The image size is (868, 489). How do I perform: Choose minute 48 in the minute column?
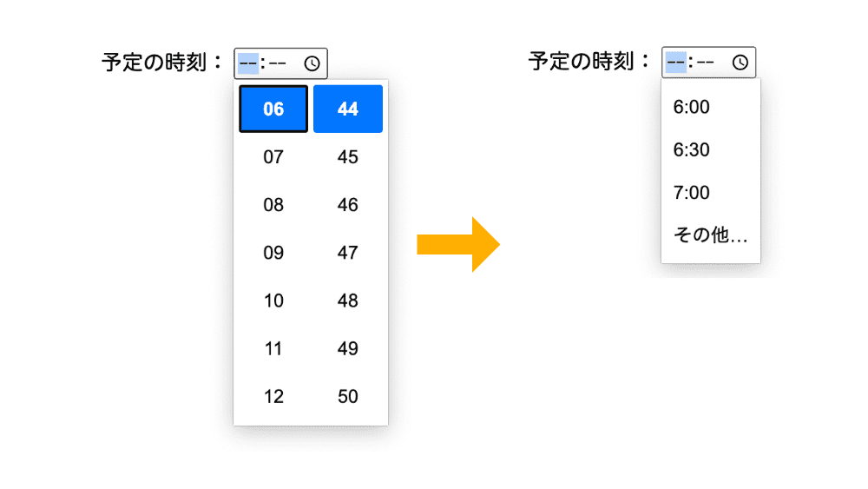coord(348,301)
